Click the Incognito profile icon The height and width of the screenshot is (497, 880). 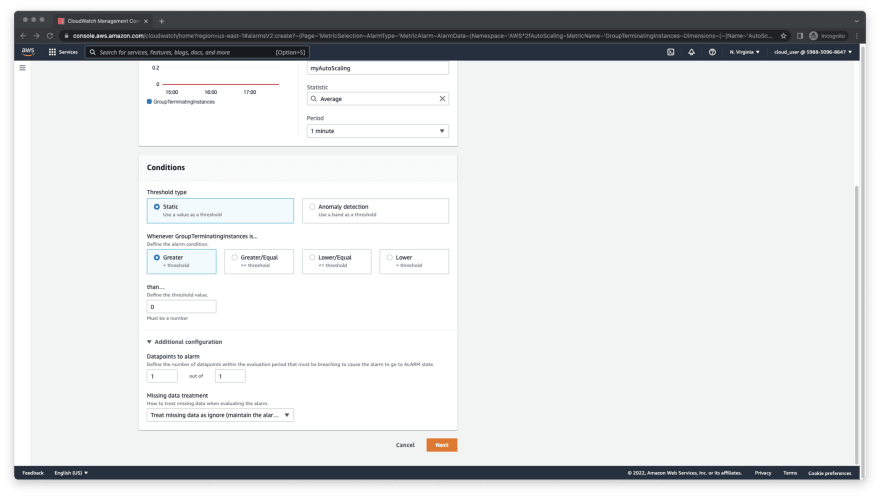827,36
